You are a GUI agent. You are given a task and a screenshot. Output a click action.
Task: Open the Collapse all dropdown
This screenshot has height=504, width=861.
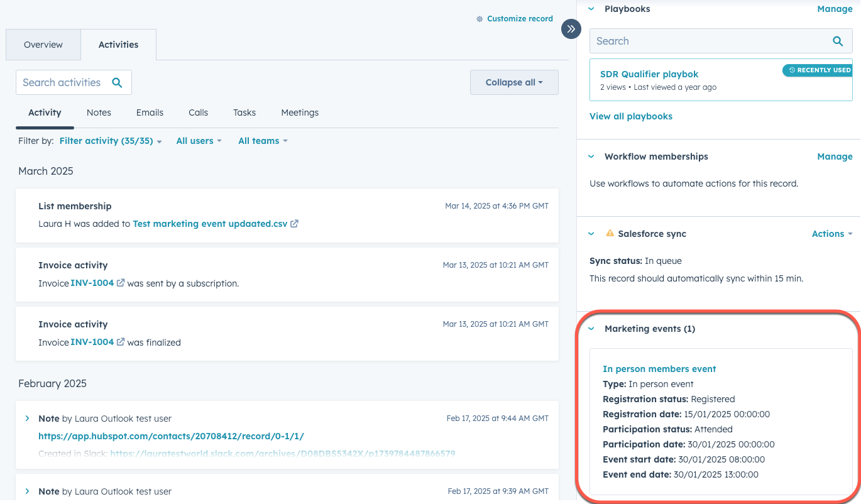click(513, 82)
